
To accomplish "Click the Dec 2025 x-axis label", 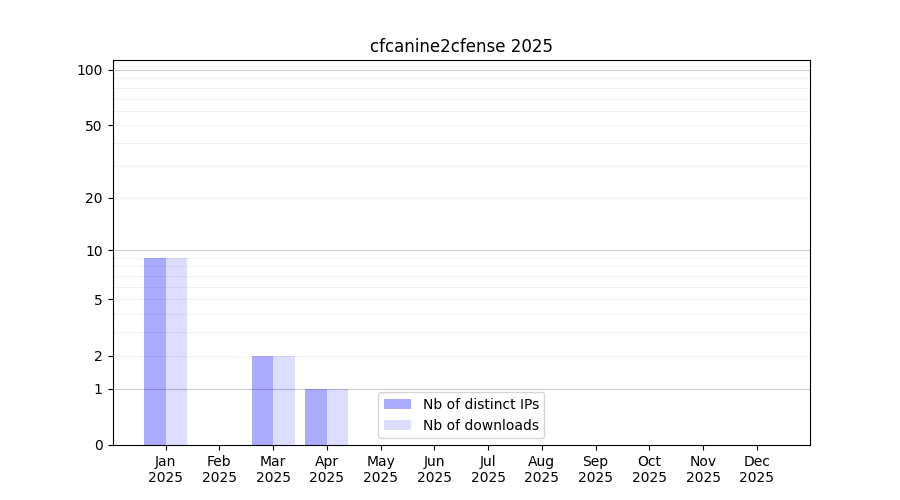I will tap(756, 469).
